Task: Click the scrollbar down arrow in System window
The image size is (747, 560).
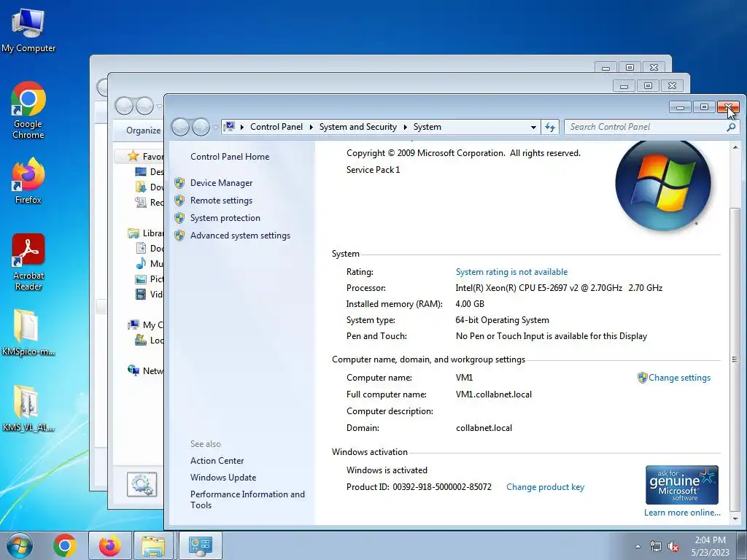Action: [735, 518]
